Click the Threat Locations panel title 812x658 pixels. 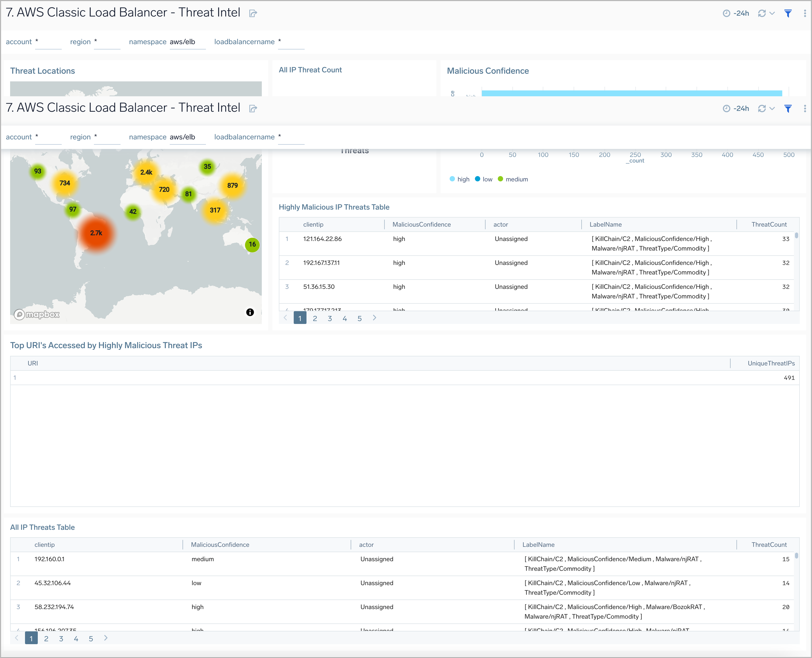43,71
